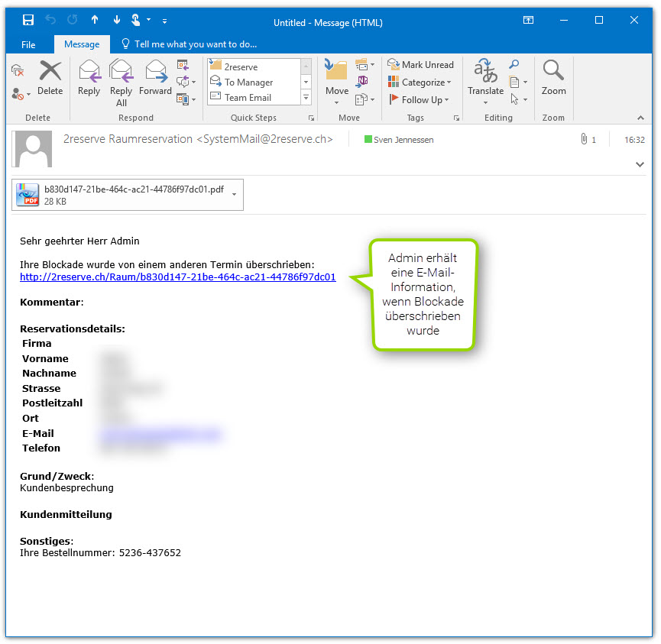The height and width of the screenshot is (644, 661).
Task: Open the message header expander chevron
Action: click(640, 163)
